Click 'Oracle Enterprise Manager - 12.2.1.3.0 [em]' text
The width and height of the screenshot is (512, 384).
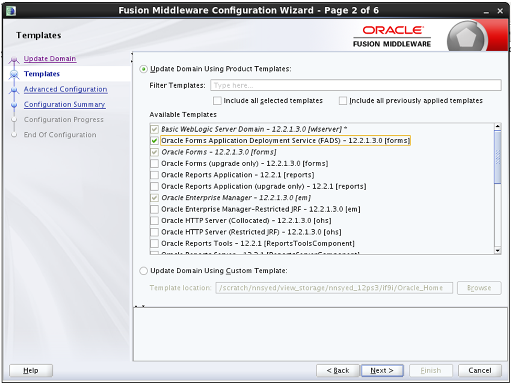pos(236,198)
